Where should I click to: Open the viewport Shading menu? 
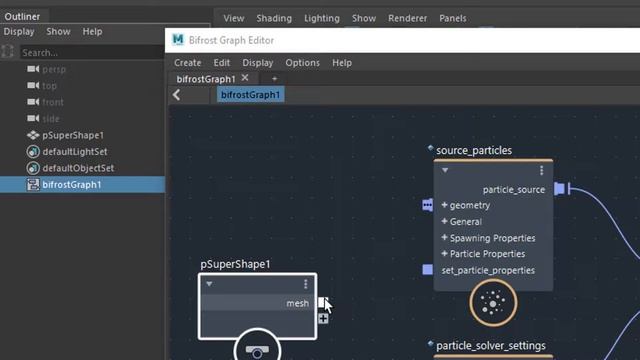(x=274, y=18)
